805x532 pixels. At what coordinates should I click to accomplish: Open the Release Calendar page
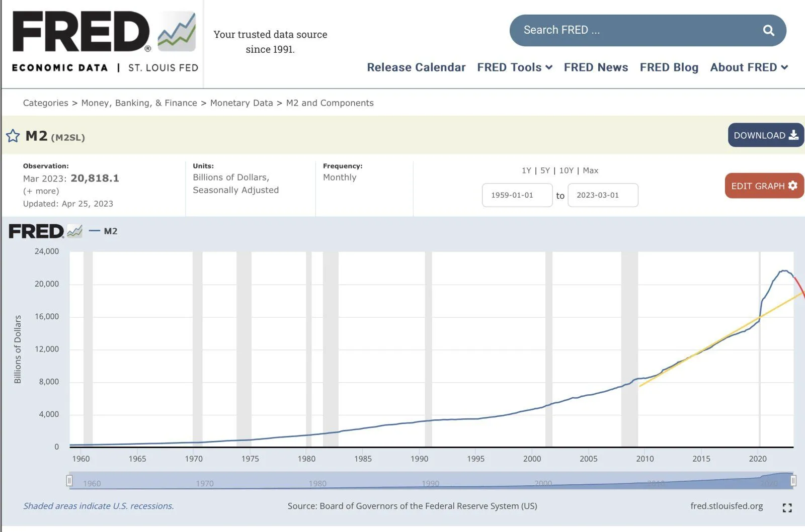416,67
